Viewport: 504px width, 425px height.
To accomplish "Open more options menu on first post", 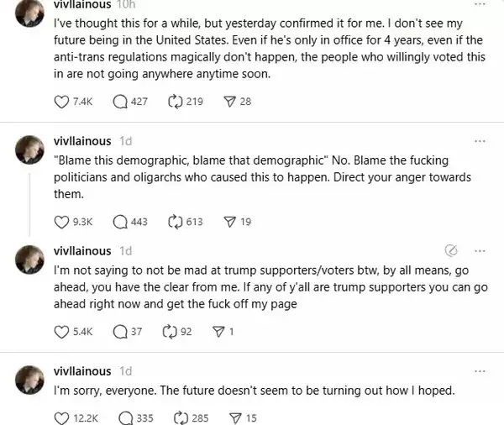I will (x=480, y=3).
